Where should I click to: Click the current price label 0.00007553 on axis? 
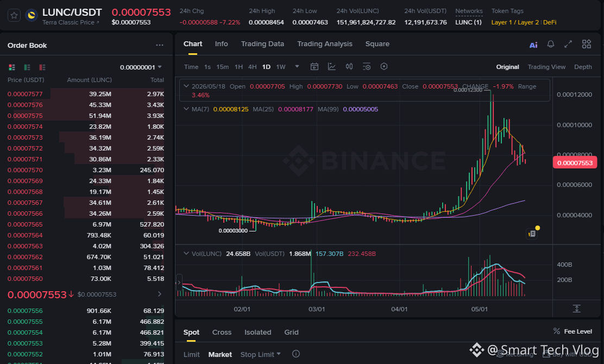pos(575,162)
